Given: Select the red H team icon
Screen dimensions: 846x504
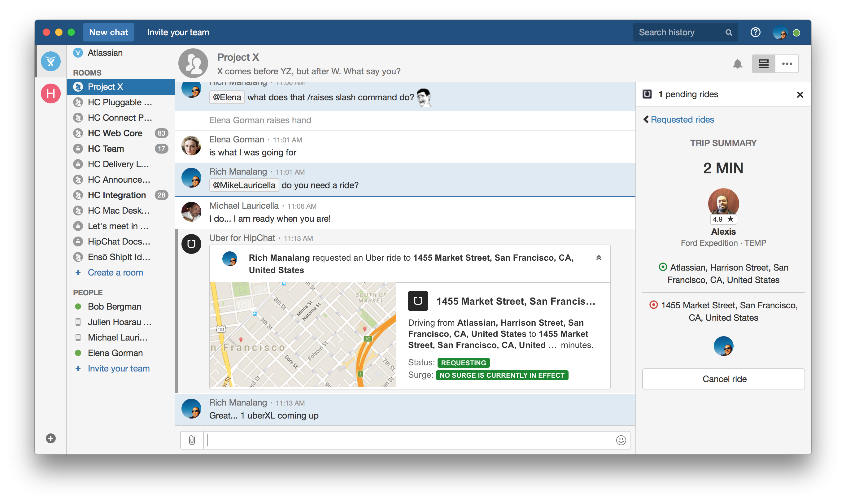Looking at the screenshot, I should coord(50,93).
